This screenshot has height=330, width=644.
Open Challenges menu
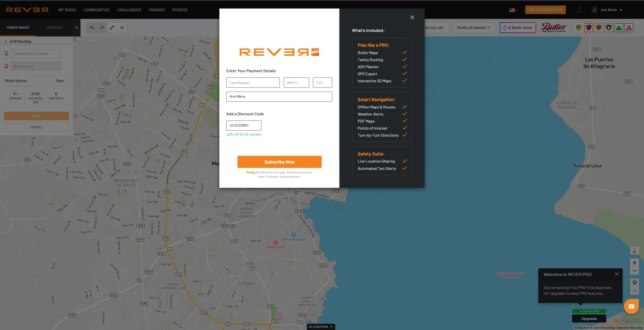(129, 10)
